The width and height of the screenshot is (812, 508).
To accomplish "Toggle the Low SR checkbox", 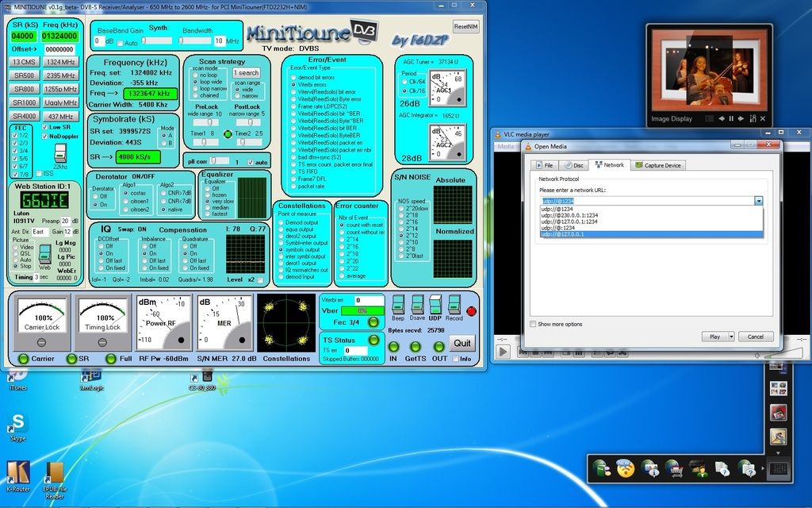I will [44, 127].
